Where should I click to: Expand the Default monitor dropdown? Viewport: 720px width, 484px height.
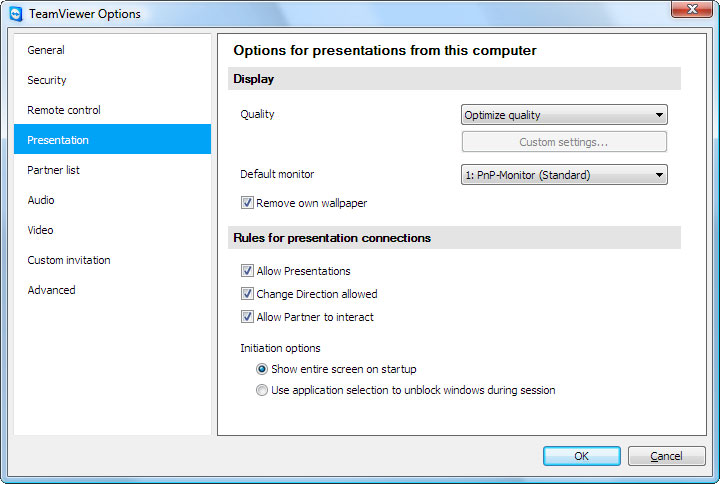coord(564,175)
